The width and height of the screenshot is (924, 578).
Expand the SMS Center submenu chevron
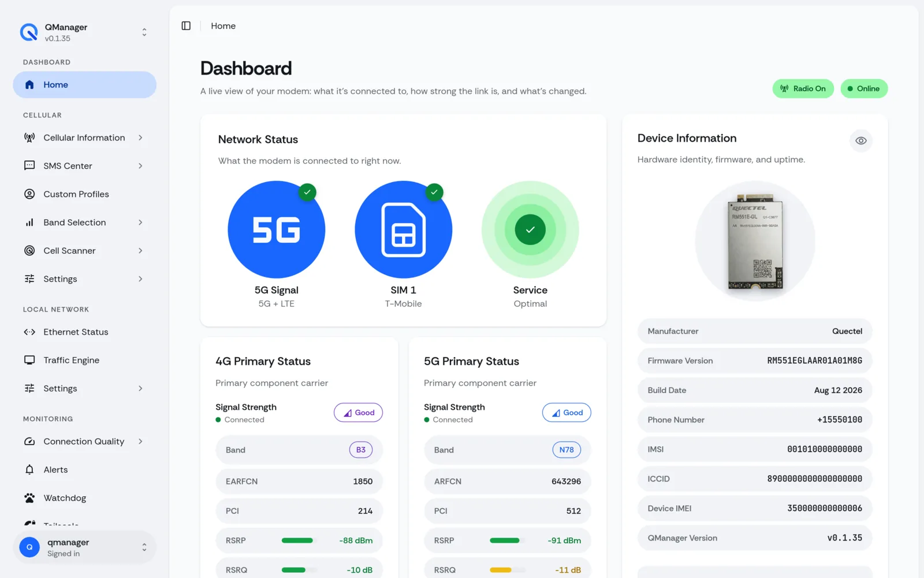click(140, 166)
